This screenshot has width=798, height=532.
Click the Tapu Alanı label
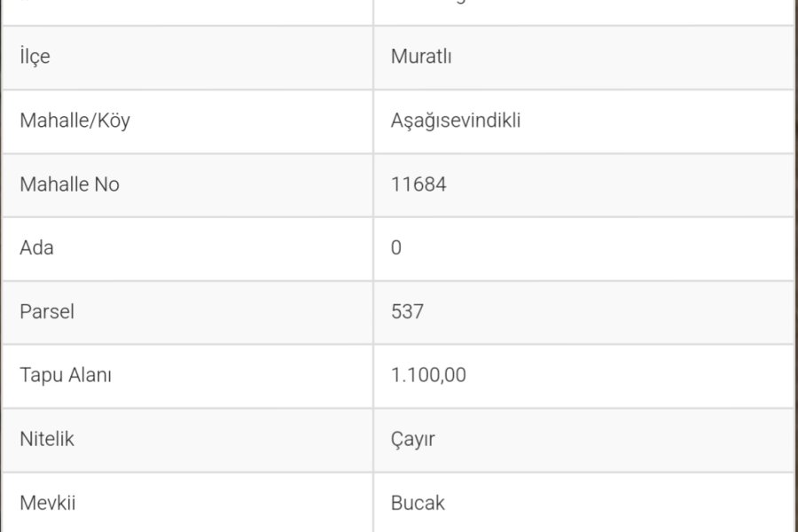tap(66, 375)
